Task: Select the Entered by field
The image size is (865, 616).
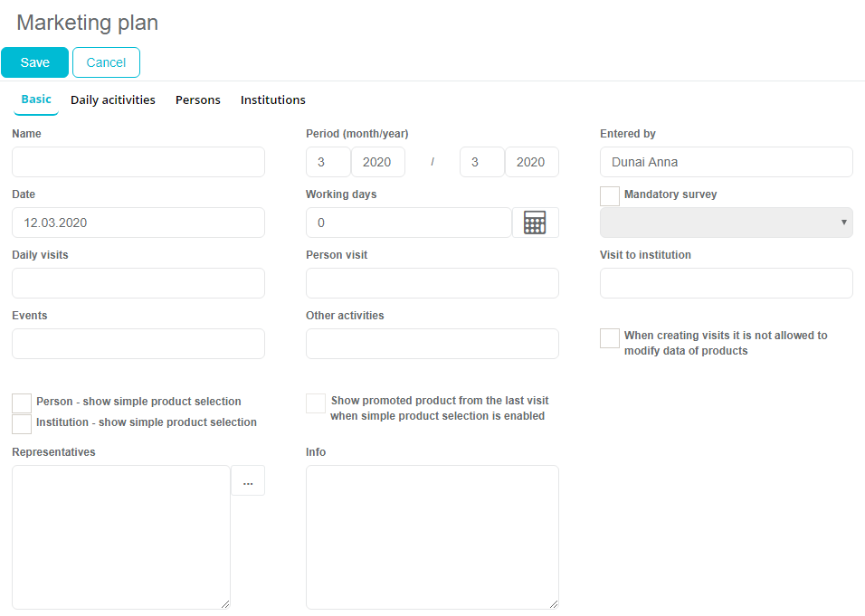Action: [x=726, y=162]
